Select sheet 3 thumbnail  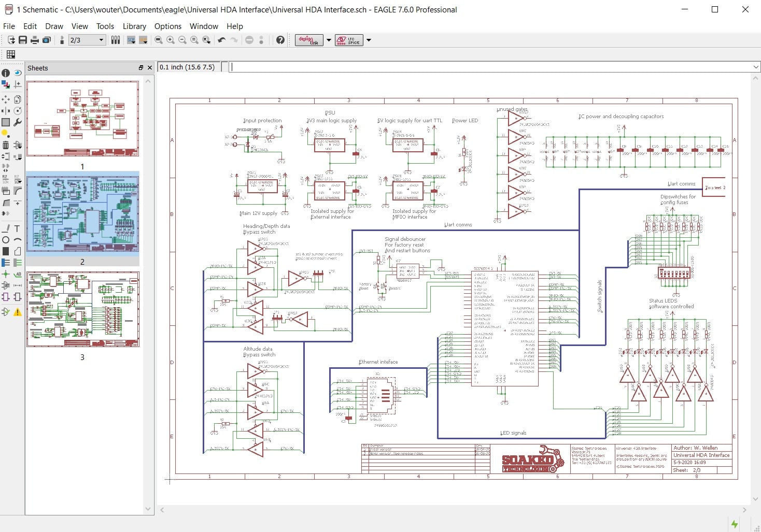(82, 309)
